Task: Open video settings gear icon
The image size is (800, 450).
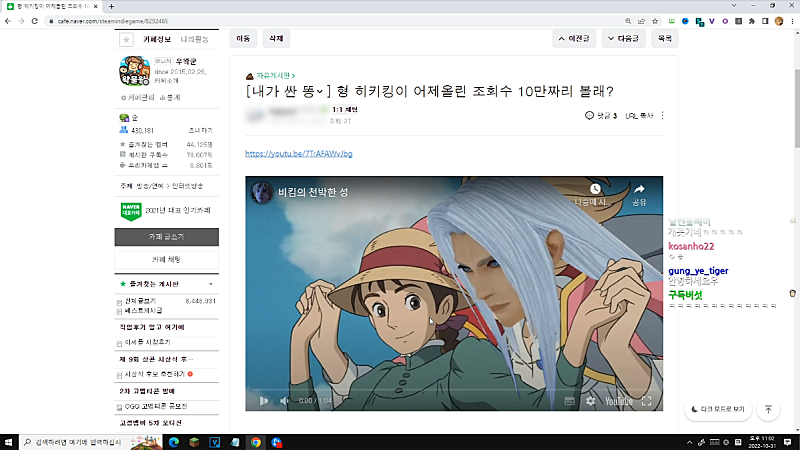Action: point(590,401)
